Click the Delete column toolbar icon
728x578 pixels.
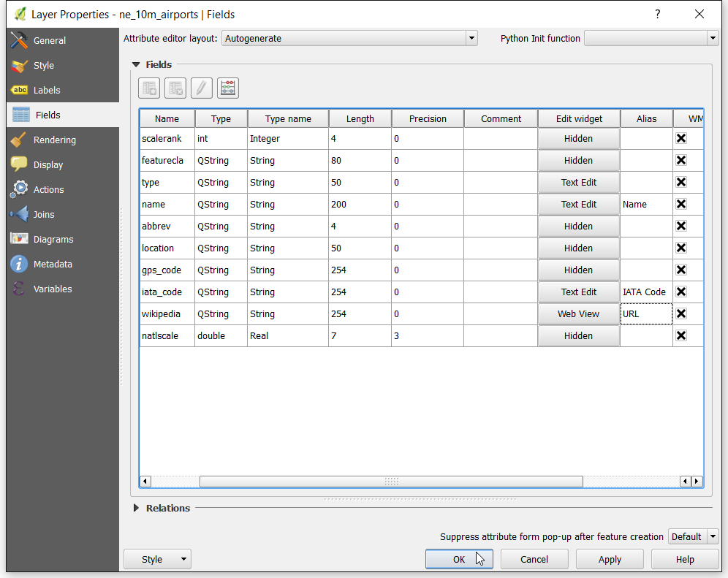pyautogui.click(x=175, y=88)
